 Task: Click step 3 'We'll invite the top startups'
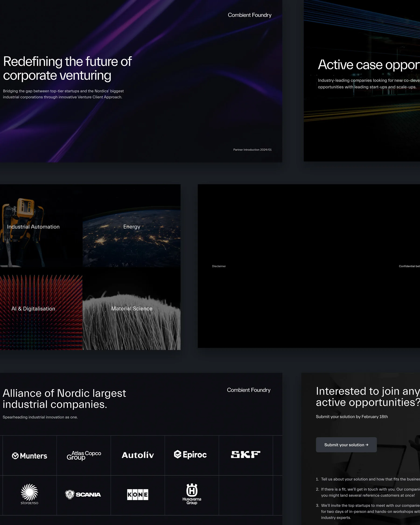pyautogui.click(x=368, y=511)
